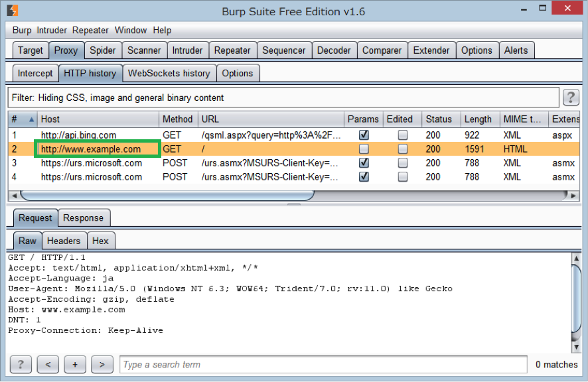
Task: Toggle Params checkbox for www.example.com row
Action: click(x=364, y=149)
